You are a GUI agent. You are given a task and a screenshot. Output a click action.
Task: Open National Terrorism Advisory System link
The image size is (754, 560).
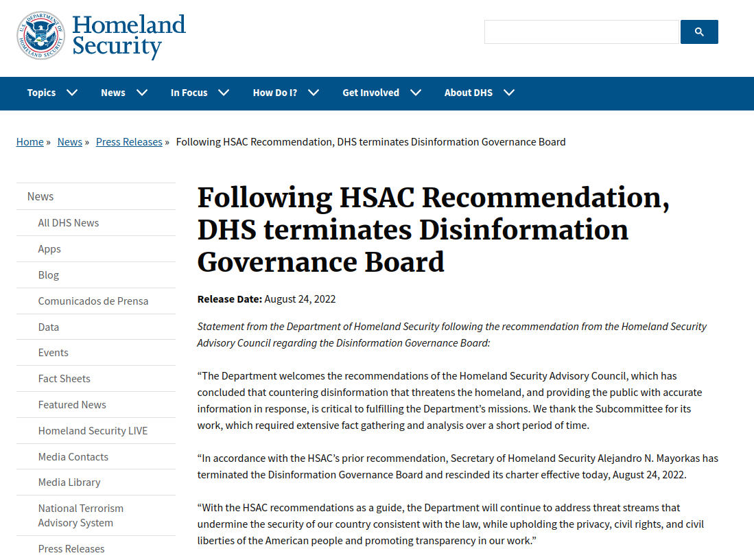pos(95,515)
